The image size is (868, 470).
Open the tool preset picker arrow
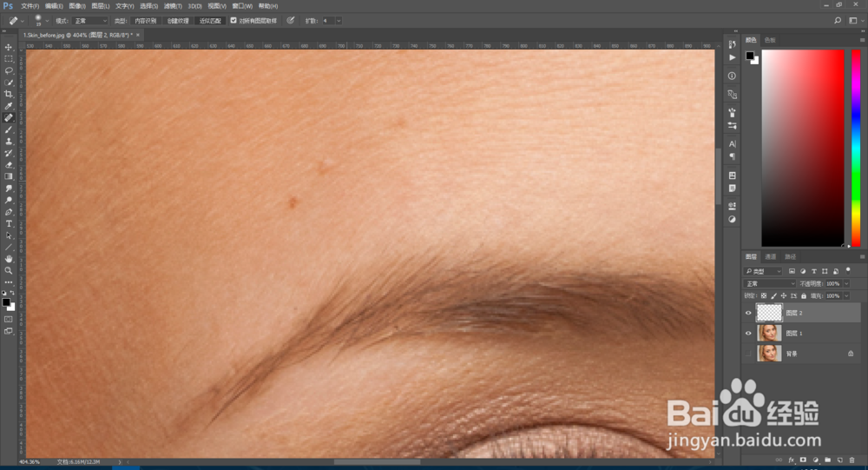tap(23, 21)
